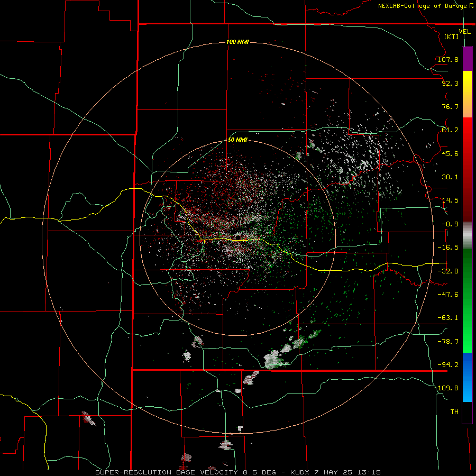Select the 45.6 legend value
Screen dimensions: 476x476
click(x=450, y=153)
